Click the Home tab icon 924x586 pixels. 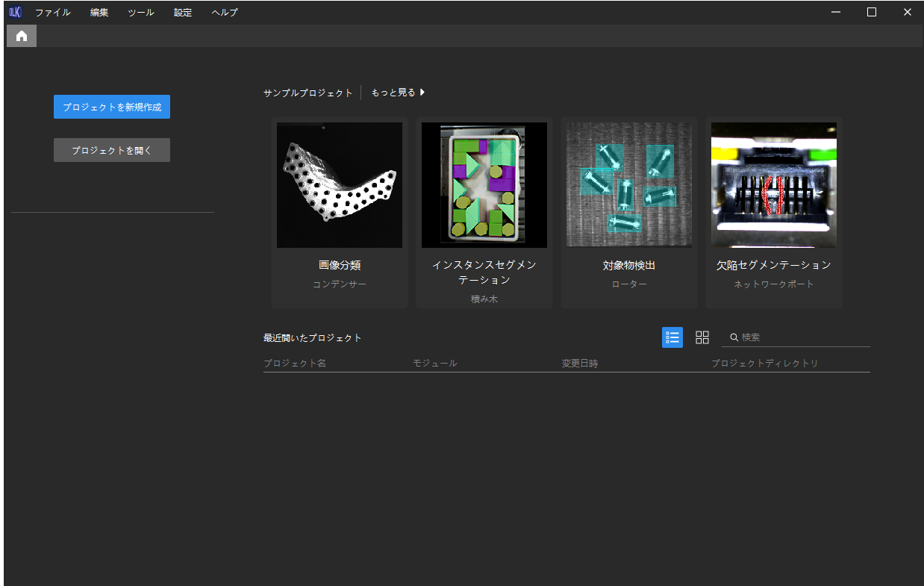coord(22,36)
